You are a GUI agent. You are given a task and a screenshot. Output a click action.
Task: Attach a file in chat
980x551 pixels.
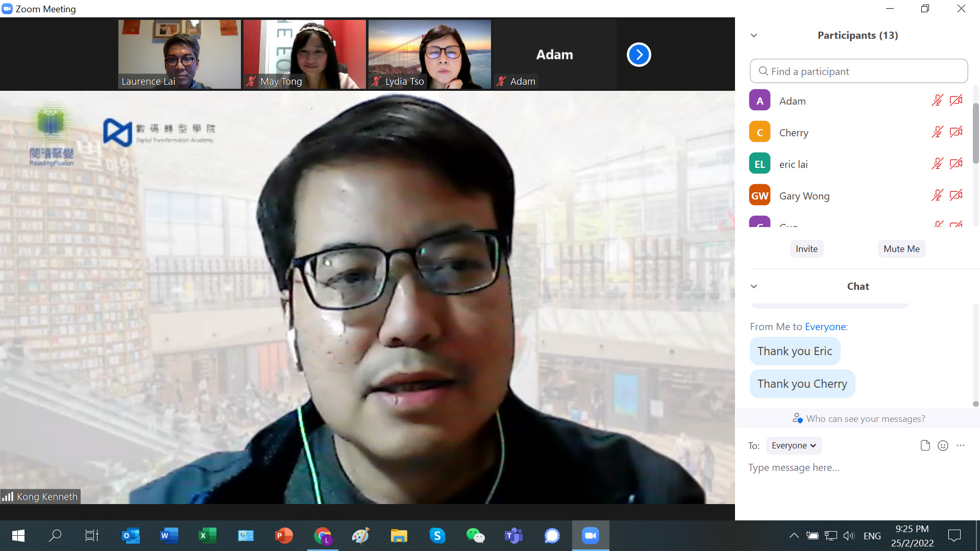925,445
